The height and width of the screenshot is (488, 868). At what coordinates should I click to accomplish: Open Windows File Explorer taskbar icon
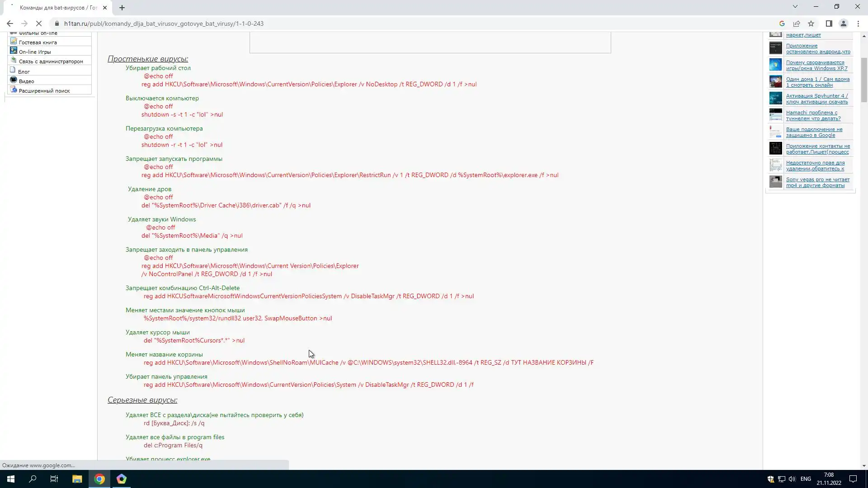click(x=77, y=479)
